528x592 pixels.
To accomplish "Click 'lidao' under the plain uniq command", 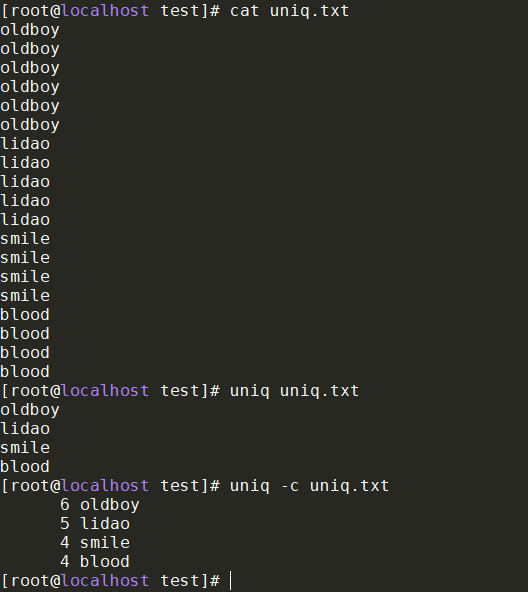I will click(x=25, y=429).
